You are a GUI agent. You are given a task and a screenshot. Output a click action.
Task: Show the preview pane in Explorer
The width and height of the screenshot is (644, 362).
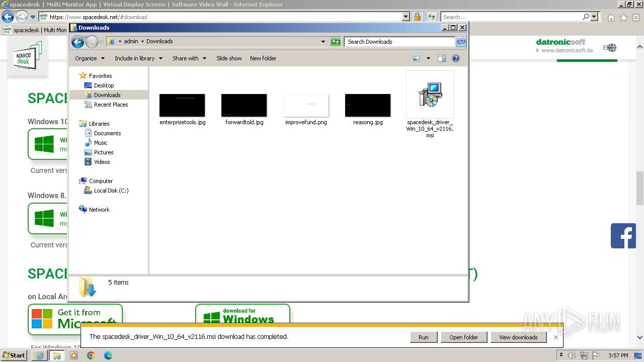click(442, 58)
